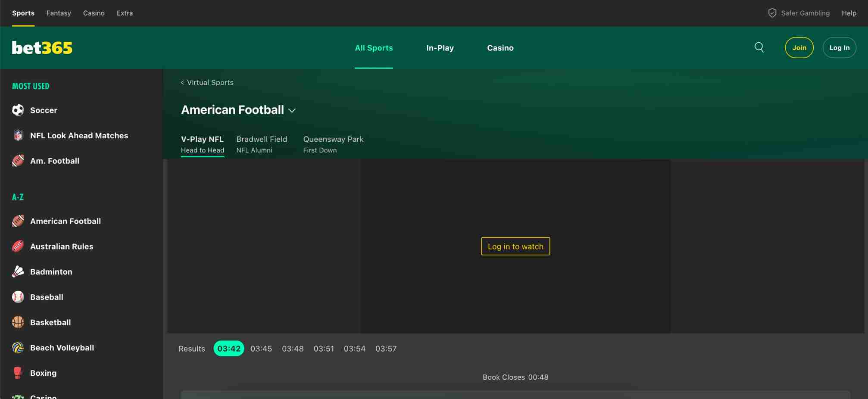Click the Beach Volleyball icon
This screenshot has width=868, height=399.
(18, 348)
